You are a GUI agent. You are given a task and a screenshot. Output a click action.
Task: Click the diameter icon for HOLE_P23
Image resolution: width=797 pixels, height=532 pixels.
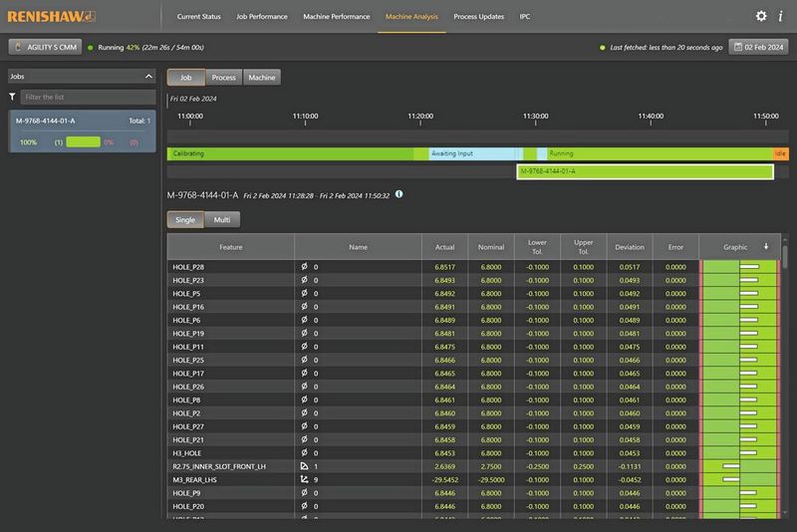click(x=304, y=280)
